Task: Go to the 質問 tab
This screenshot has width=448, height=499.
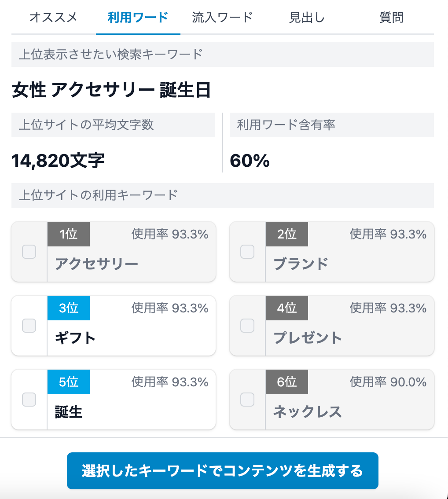Action: 391,18
